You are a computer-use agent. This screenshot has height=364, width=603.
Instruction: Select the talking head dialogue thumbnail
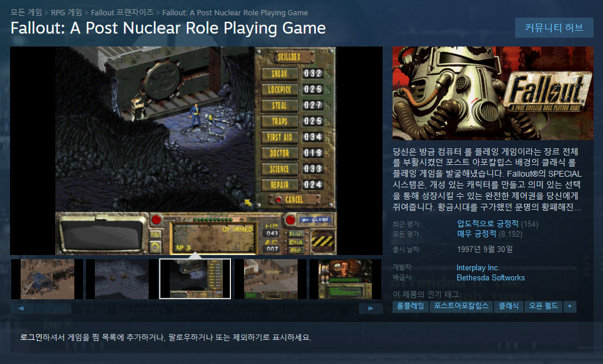tap(345, 279)
